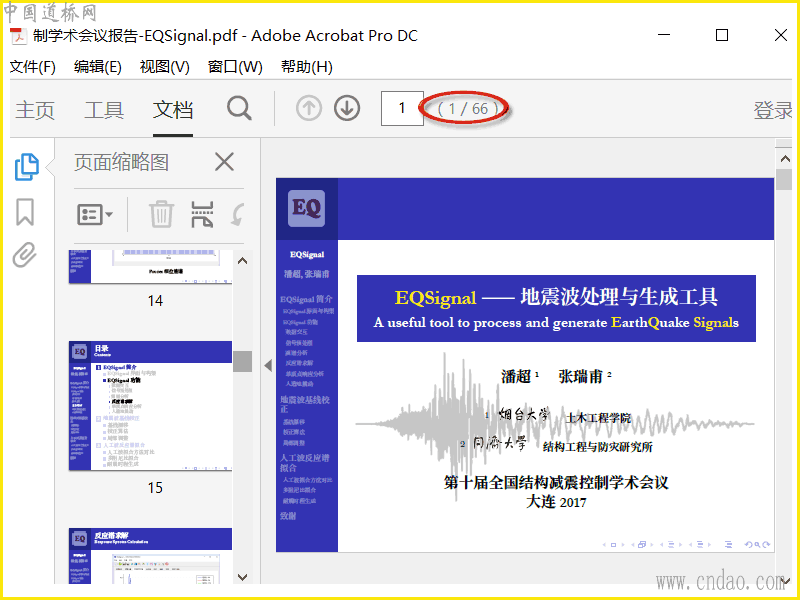Open the attachments paperclip icon
Screen dimensions: 800x600
click(x=25, y=255)
